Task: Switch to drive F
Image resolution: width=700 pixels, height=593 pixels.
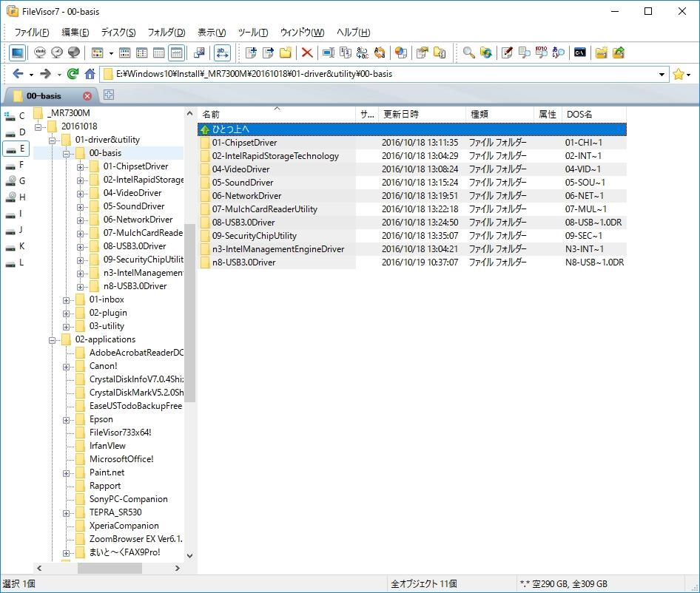Action: (x=16, y=165)
